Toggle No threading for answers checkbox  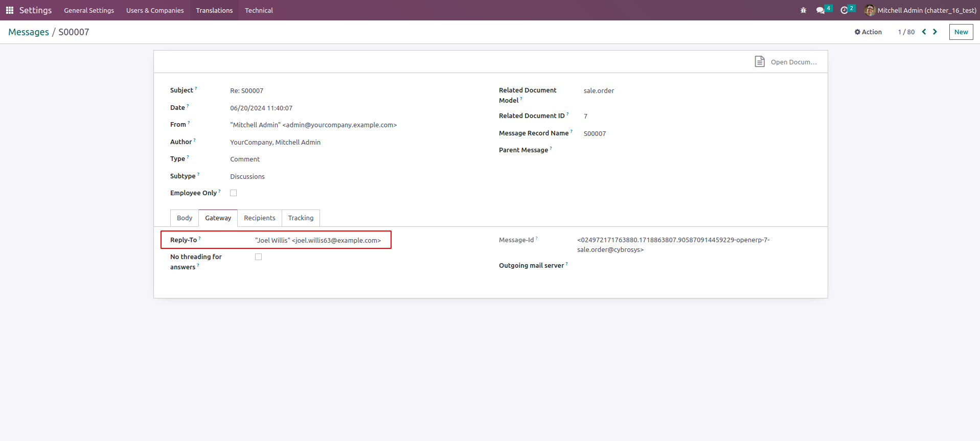click(259, 257)
